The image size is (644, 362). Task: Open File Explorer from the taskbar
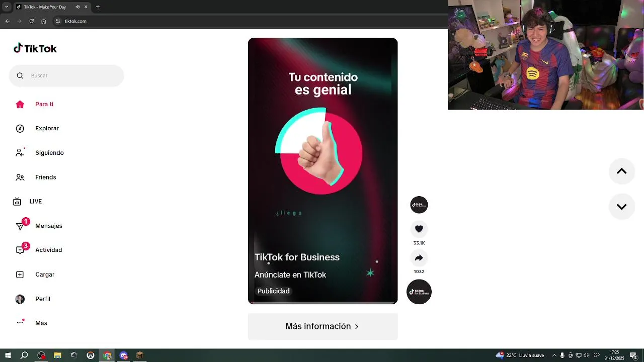57,355
